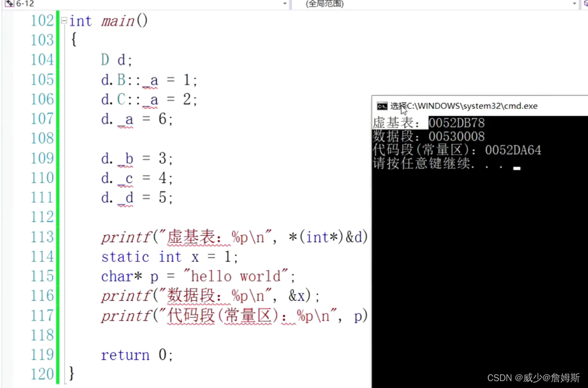Click 'D d;' declaration on line 104
The image size is (588, 388).
click(116, 60)
